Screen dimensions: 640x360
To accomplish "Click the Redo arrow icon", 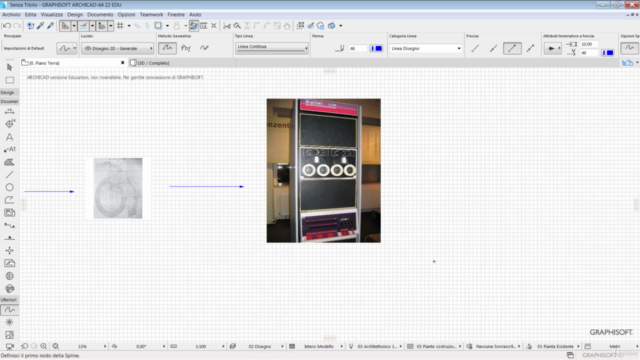I will [17, 26].
